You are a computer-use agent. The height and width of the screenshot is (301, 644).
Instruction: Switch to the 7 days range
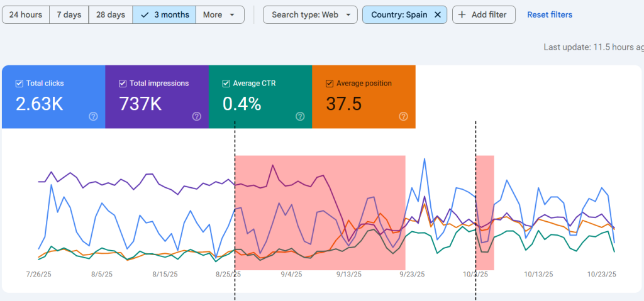click(69, 14)
